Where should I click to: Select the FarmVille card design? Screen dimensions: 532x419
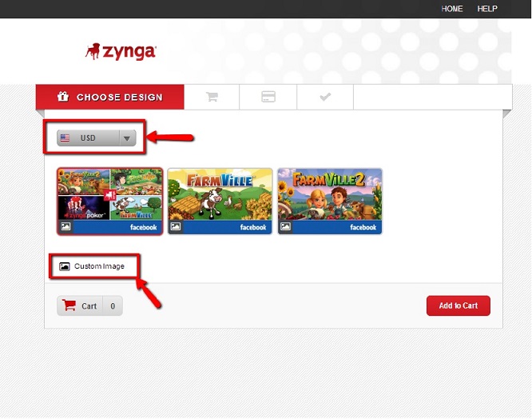pyautogui.click(x=220, y=201)
